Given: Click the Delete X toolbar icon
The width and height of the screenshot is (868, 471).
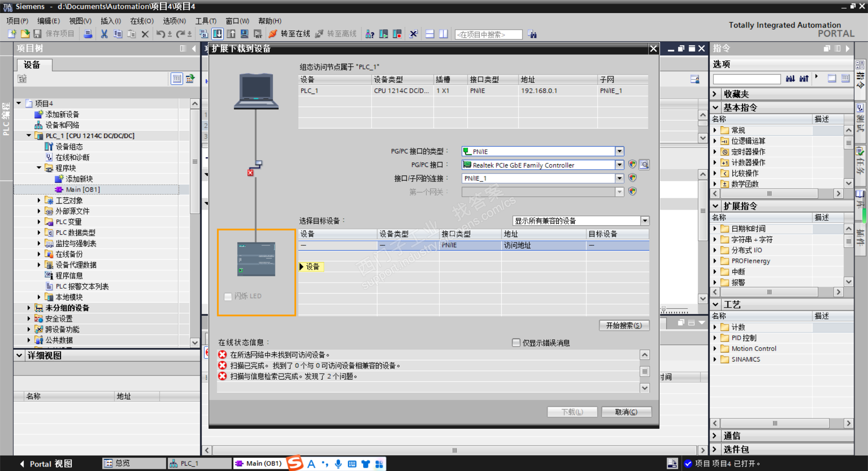Looking at the screenshot, I should tap(145, 34).
